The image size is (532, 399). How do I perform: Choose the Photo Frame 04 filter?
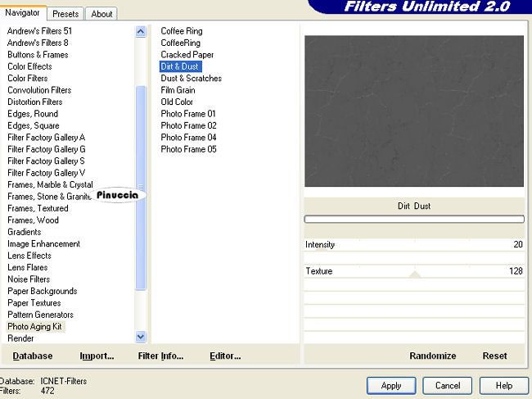[188, 138]
